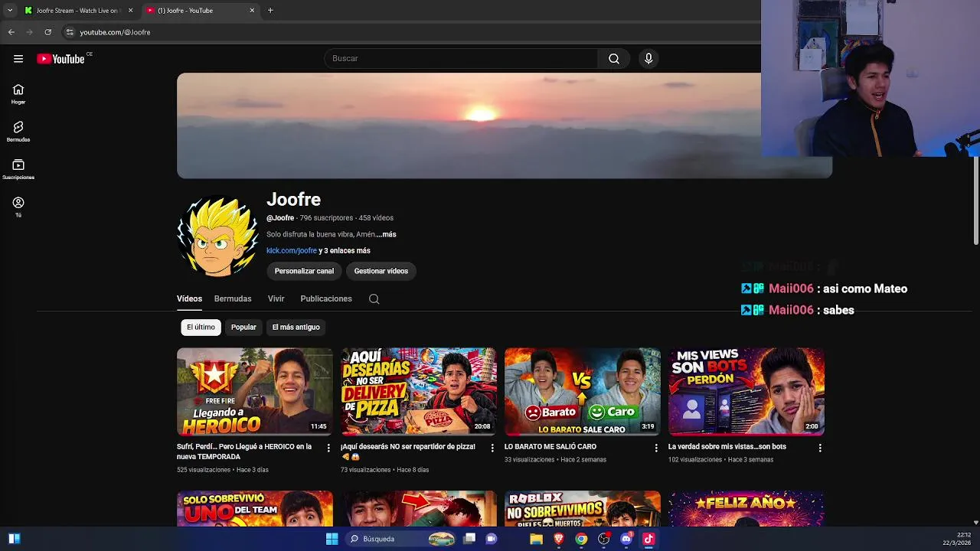Click the @Joofre channel handle
980x551 pixels.
coord(280,218)
